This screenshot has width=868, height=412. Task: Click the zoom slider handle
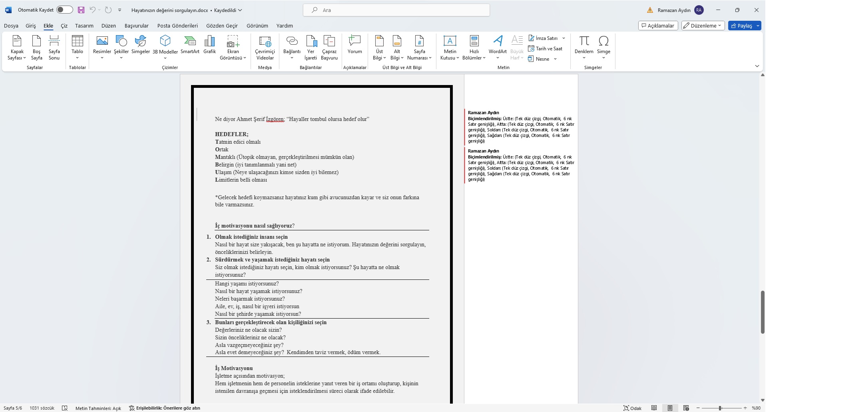click(x=720, y=408)
